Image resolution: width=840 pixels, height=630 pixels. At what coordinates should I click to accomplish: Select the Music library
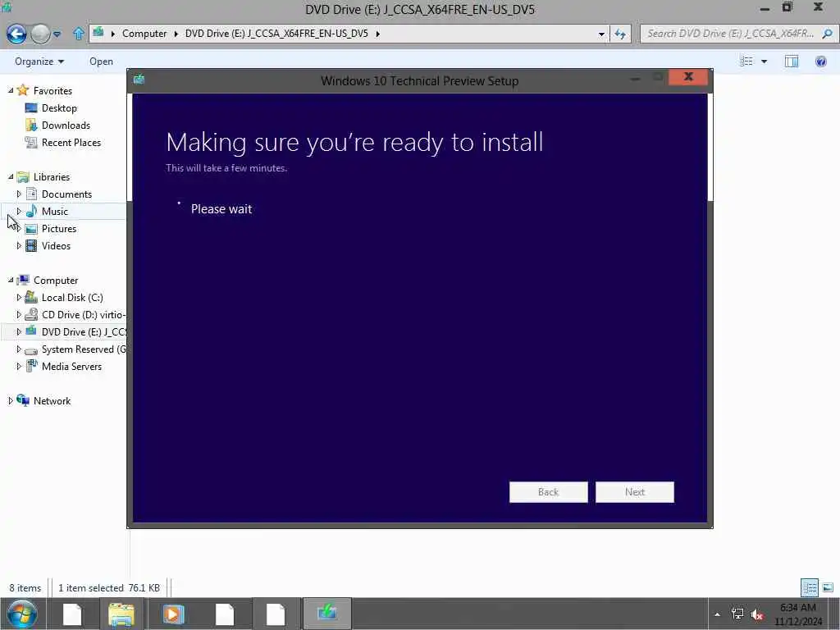pyautogui.click(x=55, y=211)
